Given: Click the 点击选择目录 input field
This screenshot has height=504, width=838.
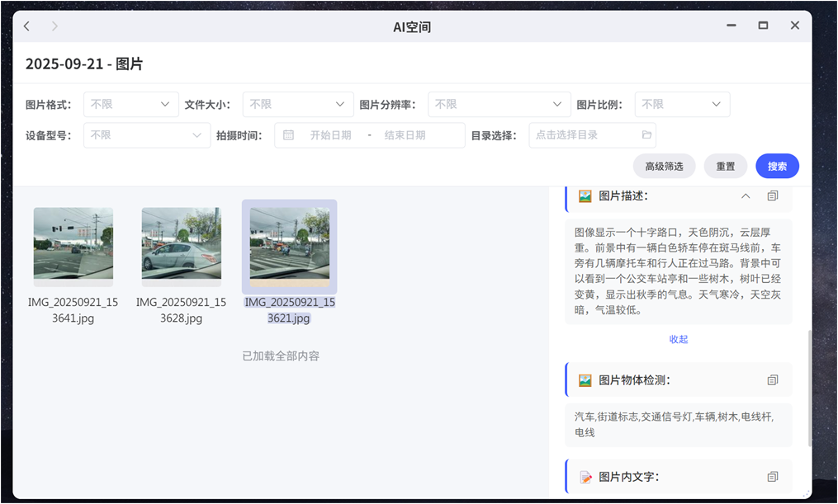Looking at the screenshot, I should click(592, 135).
